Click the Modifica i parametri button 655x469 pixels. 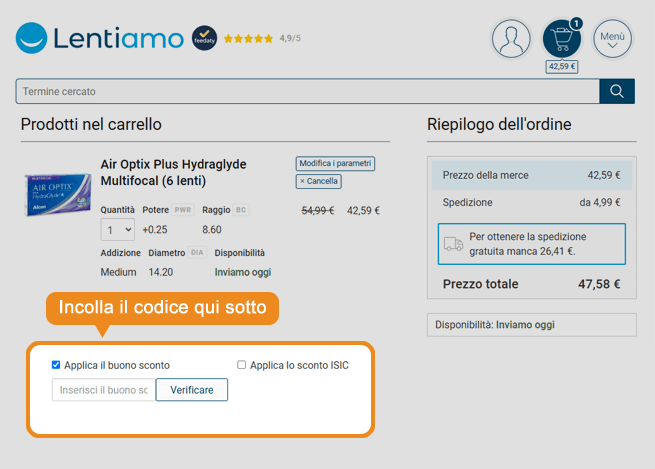(x=335, y=163)
